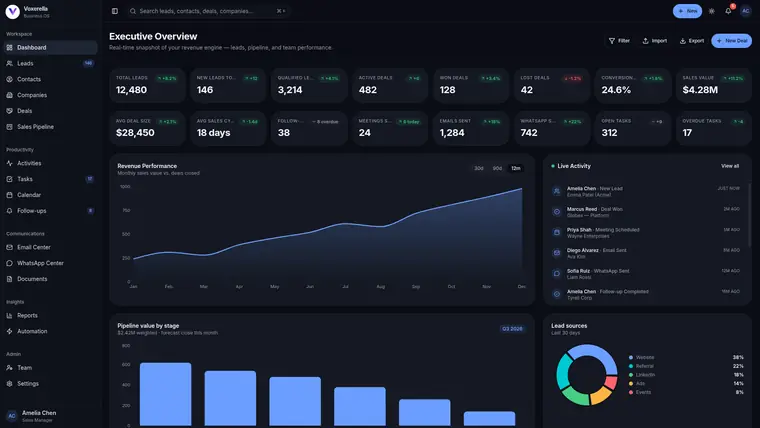Screen dimensions: 760x428
Task: Click the blue New button in top bar
Action: tap(687, 11)
